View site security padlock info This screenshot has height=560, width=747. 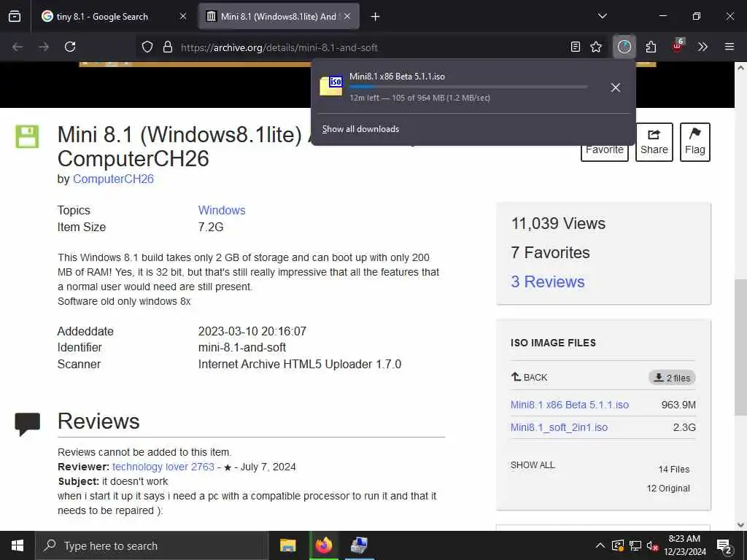pyautogui.click(x=167, y=47)
